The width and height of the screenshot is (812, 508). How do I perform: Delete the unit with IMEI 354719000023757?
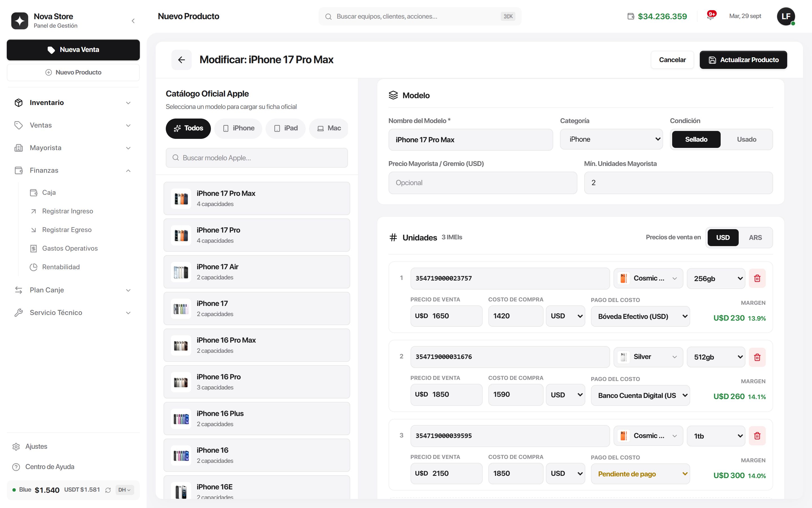(x=757, y=278)
